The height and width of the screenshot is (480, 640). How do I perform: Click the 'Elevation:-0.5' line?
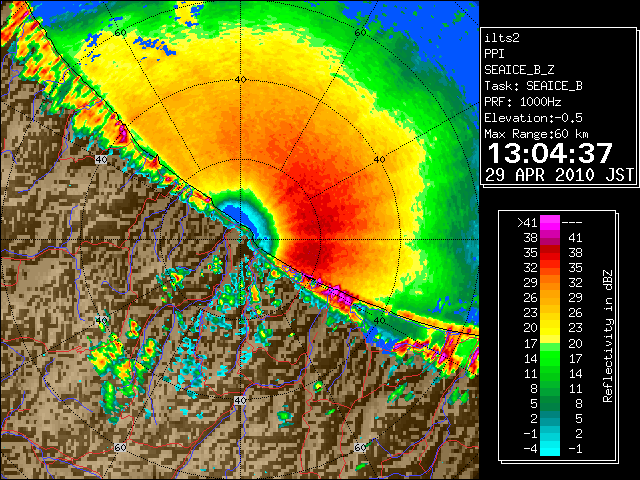(x=533, y=118)
